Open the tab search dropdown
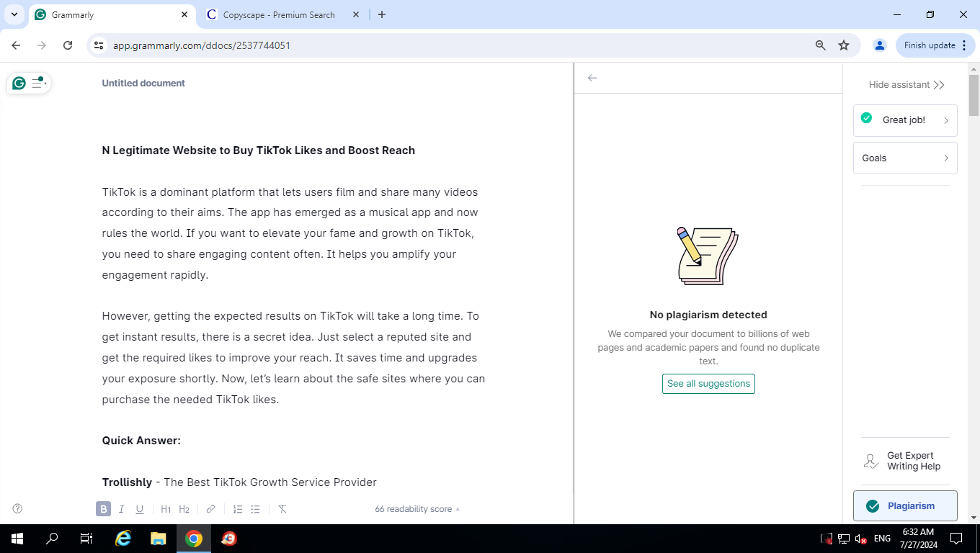980x553 pixels. (x=14, y=14)
